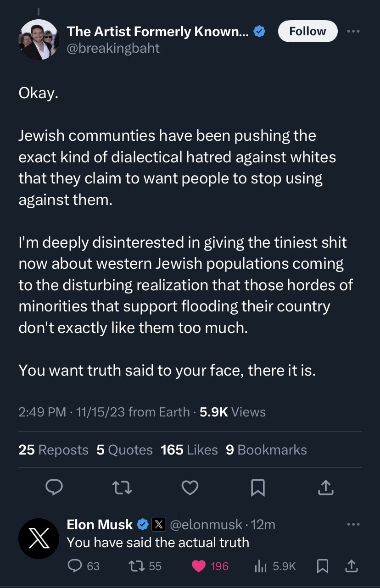
Task: Open the list of 165 Likes
Action: [189, 449]
